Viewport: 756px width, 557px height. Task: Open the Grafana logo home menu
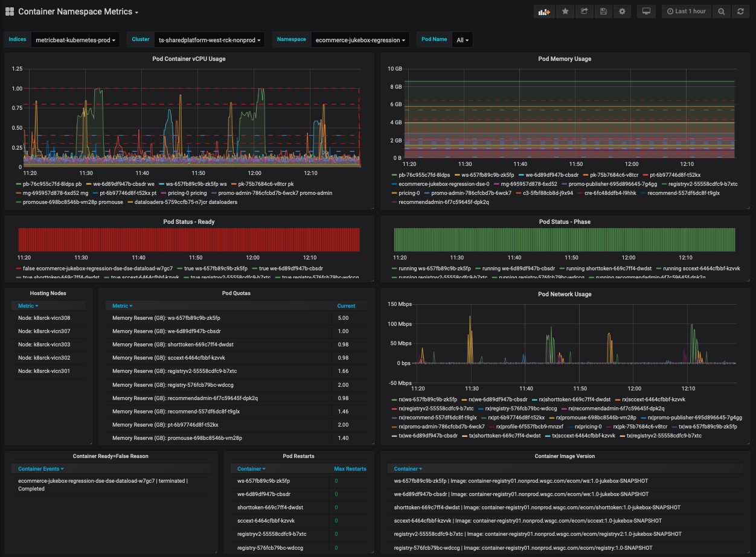tap(10, 11)
